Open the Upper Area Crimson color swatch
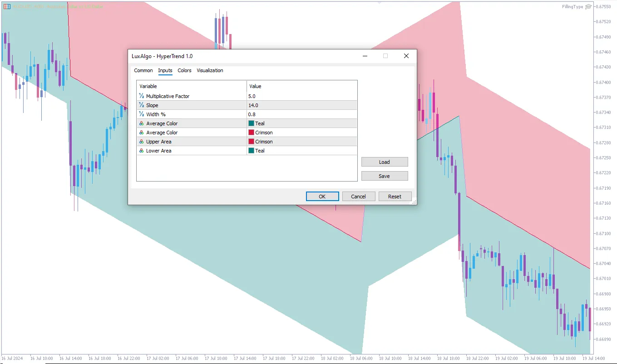This screenshot has width=617, height=364. 251,142
